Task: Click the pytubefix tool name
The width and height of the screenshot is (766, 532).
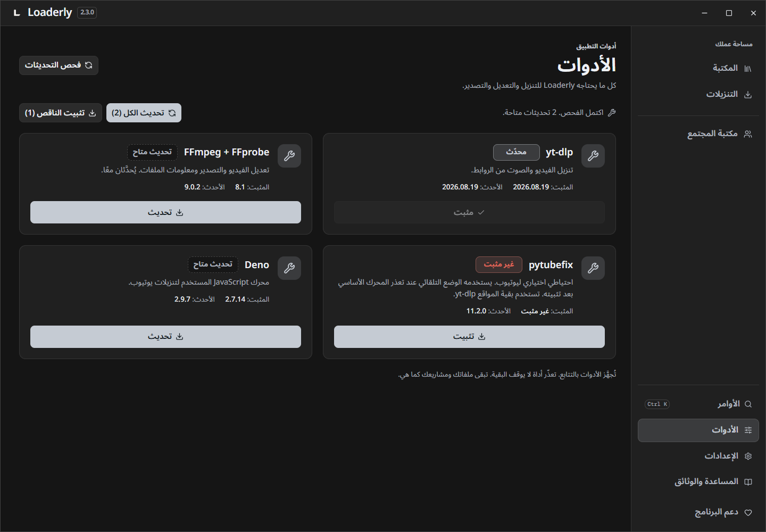Action: [551, 265]
